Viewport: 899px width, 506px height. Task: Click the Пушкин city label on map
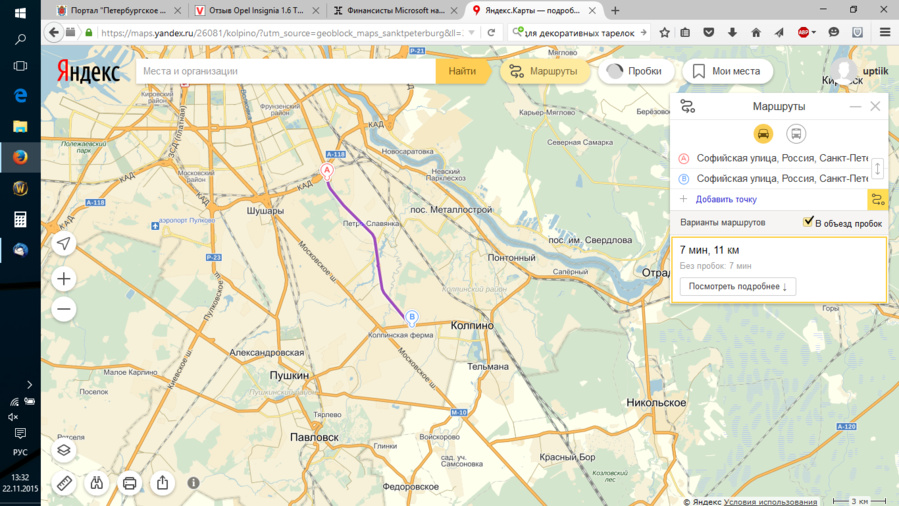pyautogui.click(x=289, y=375)
